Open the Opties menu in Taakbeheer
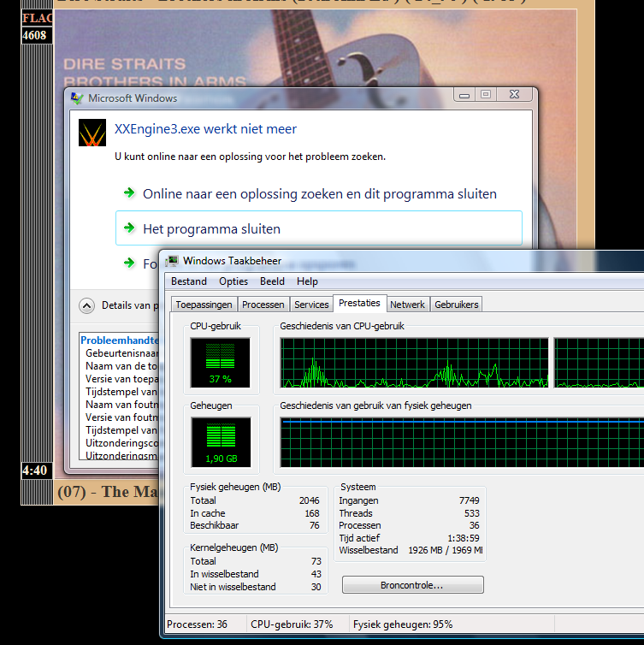This screenshot has width=644, height=645. (233, 281)
